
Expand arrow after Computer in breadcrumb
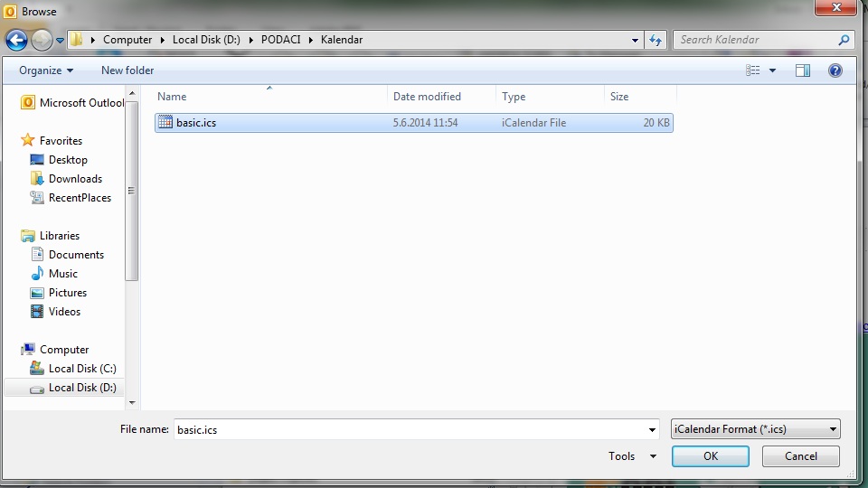(162, 40)
